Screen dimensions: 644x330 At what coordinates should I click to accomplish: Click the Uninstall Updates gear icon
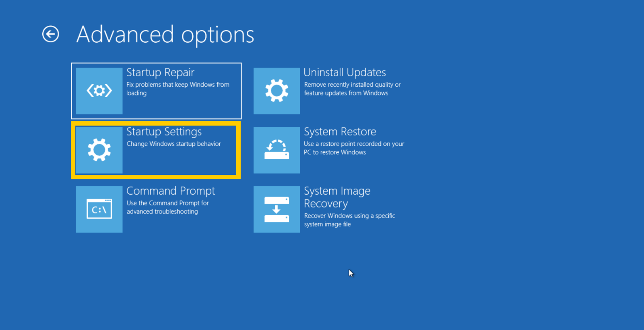point(277,91)
